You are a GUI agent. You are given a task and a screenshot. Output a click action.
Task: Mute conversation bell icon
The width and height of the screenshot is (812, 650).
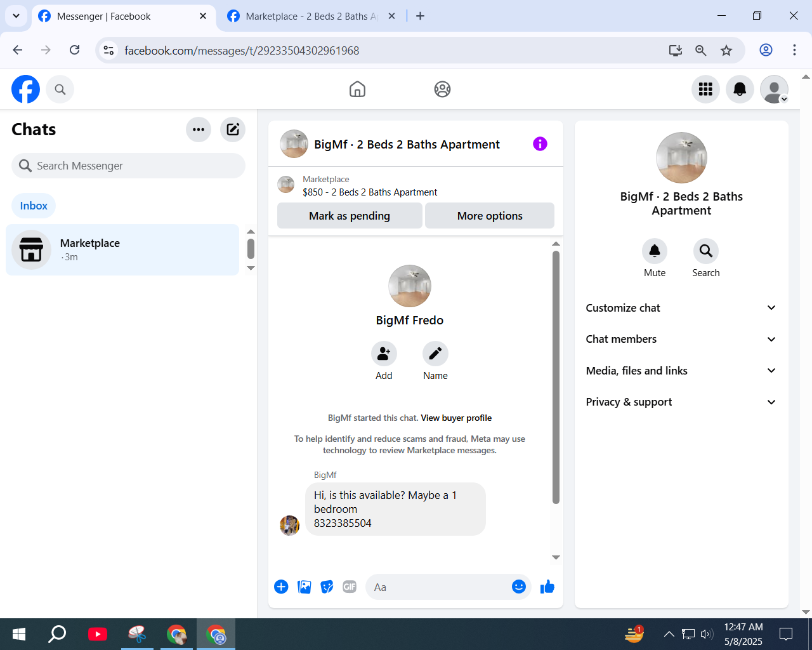tap(655, 251)
